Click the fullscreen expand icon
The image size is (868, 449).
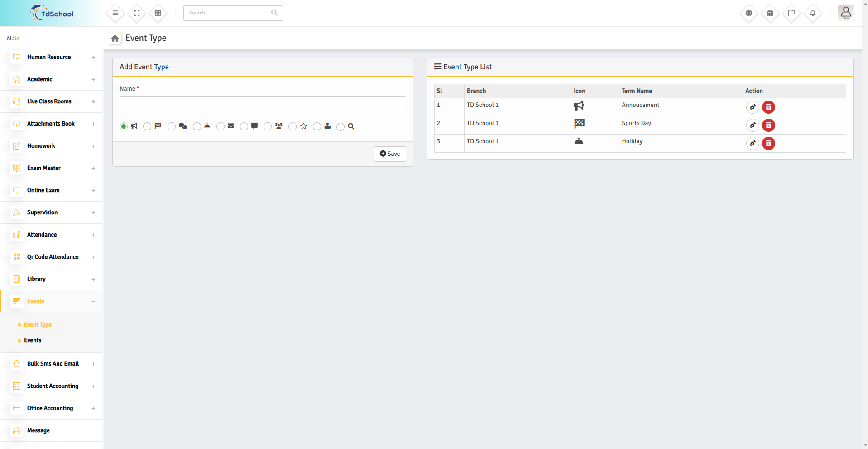(x=137, y=13)
